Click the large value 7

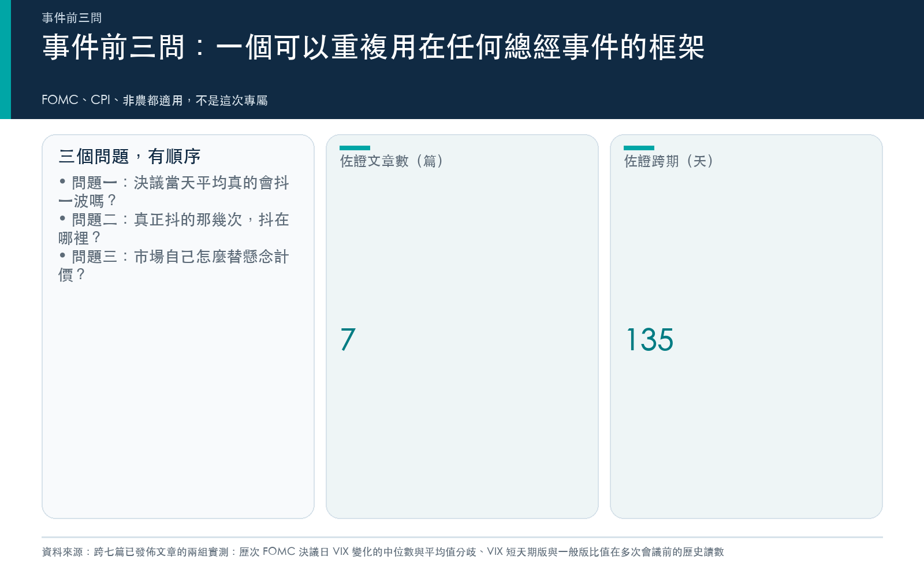coord(348,339)
